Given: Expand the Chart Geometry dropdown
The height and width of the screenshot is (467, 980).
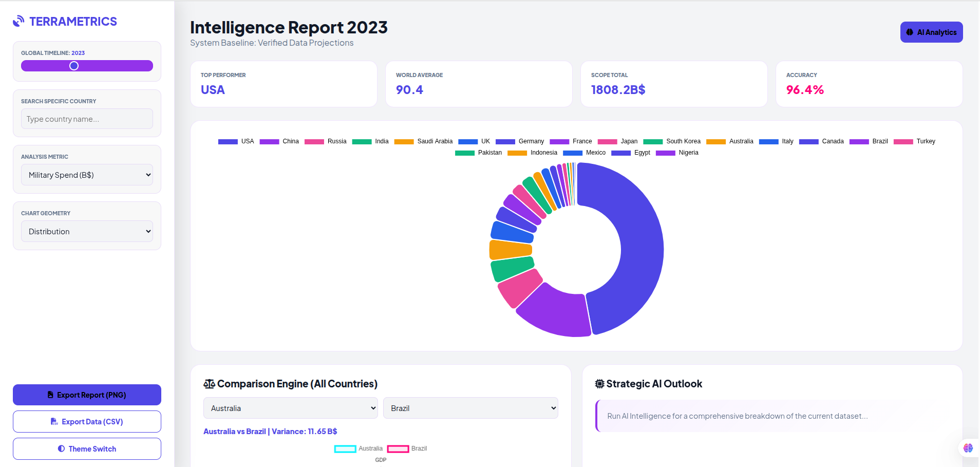Looking at the screenshot, I should pos(87,231).
